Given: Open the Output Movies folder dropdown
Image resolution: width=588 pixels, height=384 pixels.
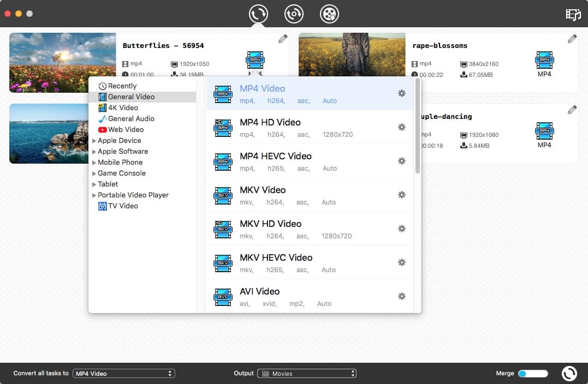Looking at the screenshot, I should click(307, 373).
